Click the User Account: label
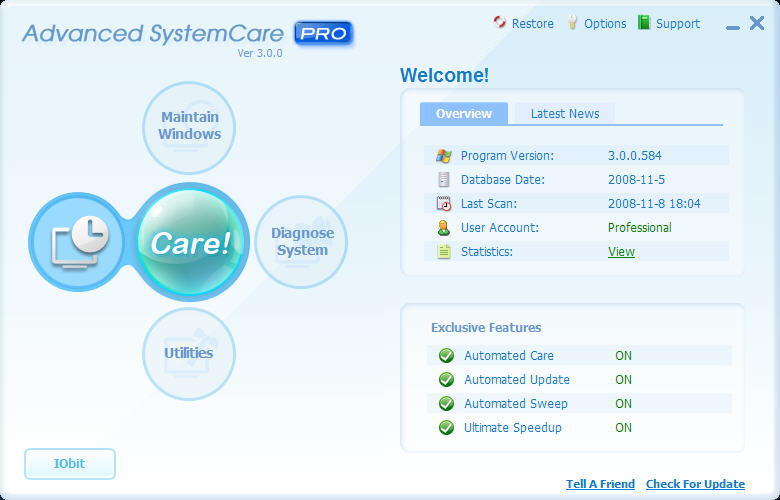Viewport: 780px width, 500px height. tap(499, 228)
